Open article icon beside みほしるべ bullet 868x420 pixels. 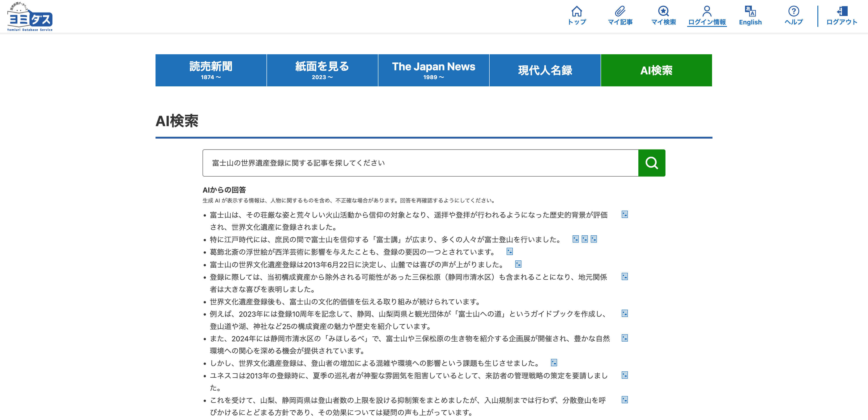624,338
